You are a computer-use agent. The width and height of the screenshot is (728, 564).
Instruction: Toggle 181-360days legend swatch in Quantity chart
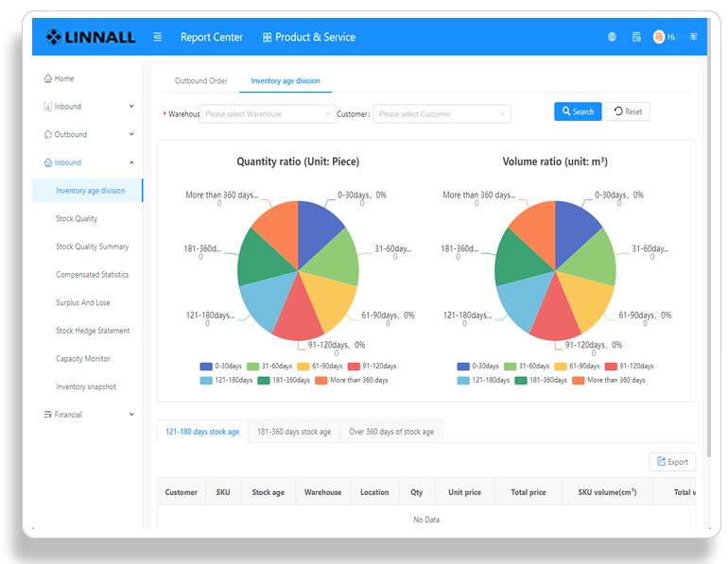pos(264,381)
